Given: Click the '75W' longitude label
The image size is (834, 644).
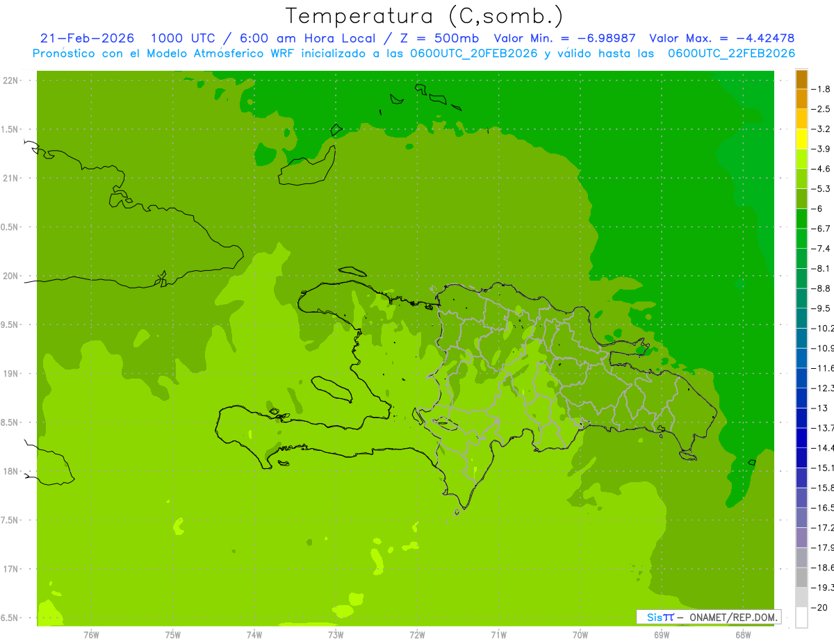Looking at the screenshot, I should click(172, 635).
